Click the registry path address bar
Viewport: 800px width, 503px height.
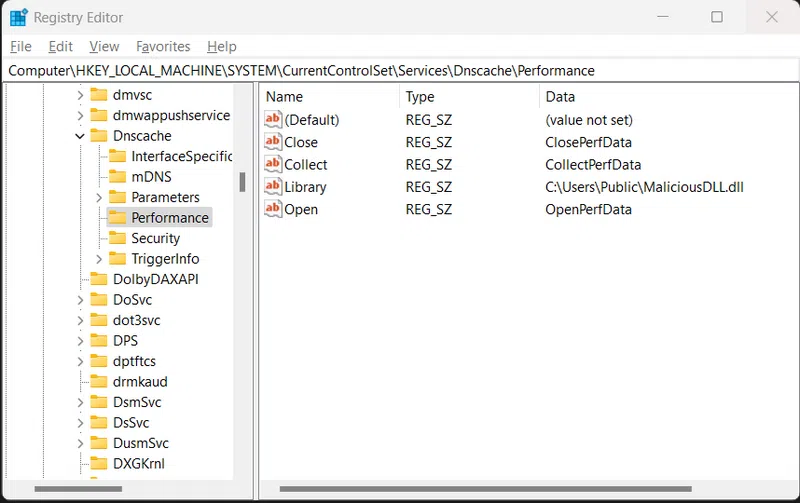[x=400, y=70]
